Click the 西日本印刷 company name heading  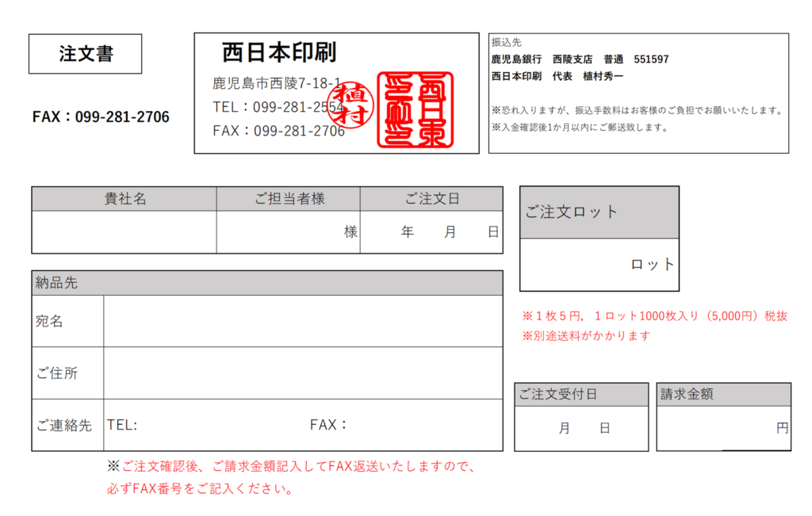pos(279,52)
